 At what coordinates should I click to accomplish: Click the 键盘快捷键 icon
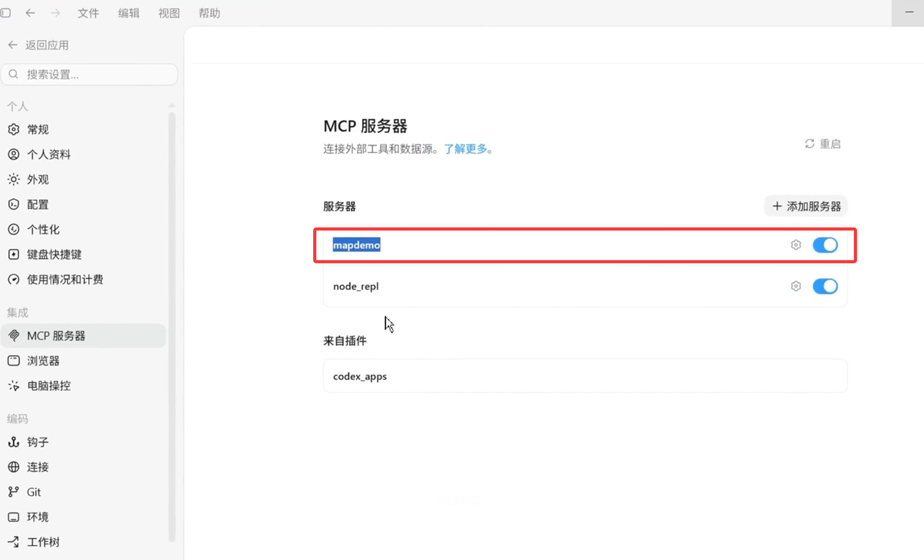tap(14, 254)
